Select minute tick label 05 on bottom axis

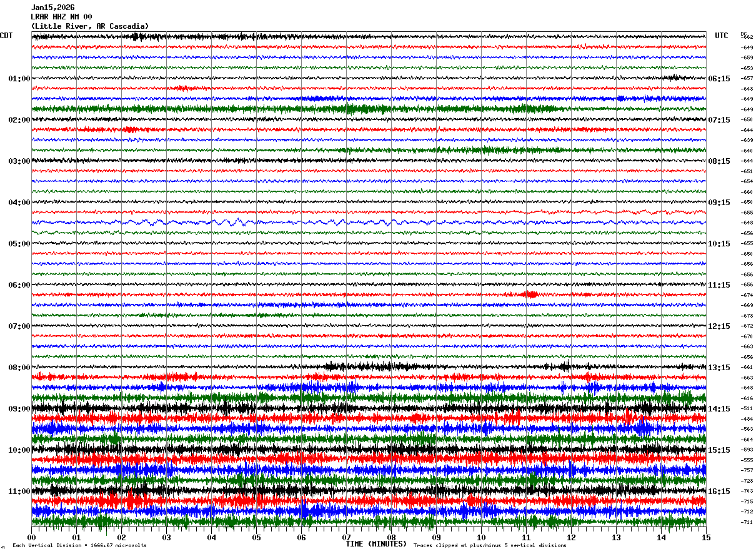(x=257, y=537)
